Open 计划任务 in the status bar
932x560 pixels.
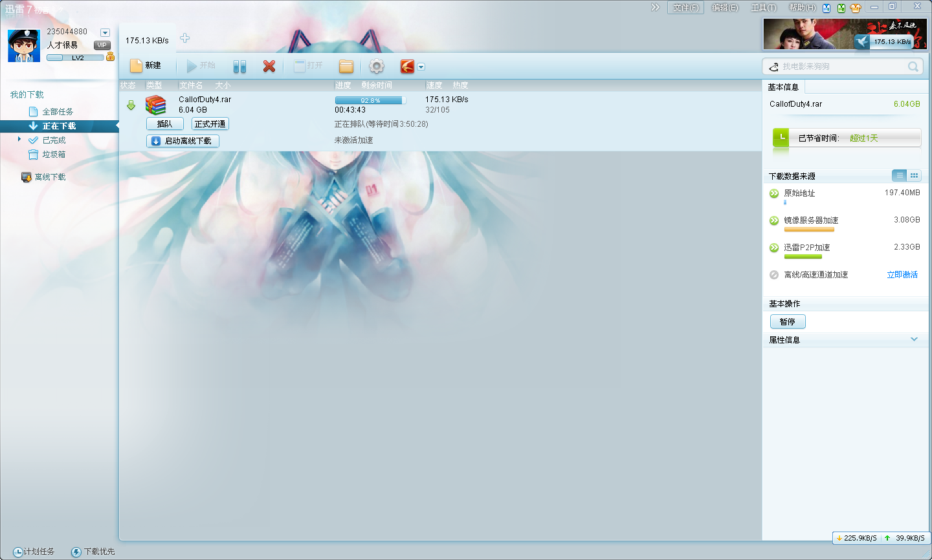(34, 552)
